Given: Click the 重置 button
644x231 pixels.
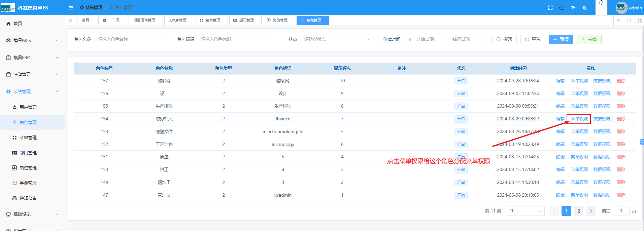Looking at the screenshot, I should click(x=533, y=39).
